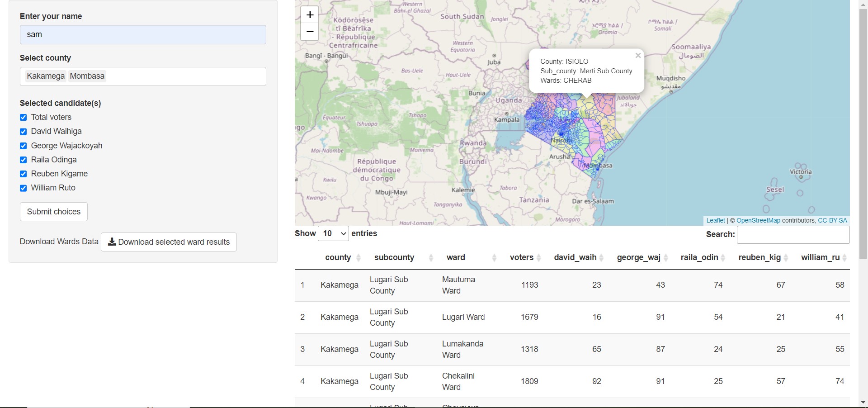Image resolution: width=868 pixels, height=408 pixels.
Task: Click voters value 1809
Action: point(529,381)
